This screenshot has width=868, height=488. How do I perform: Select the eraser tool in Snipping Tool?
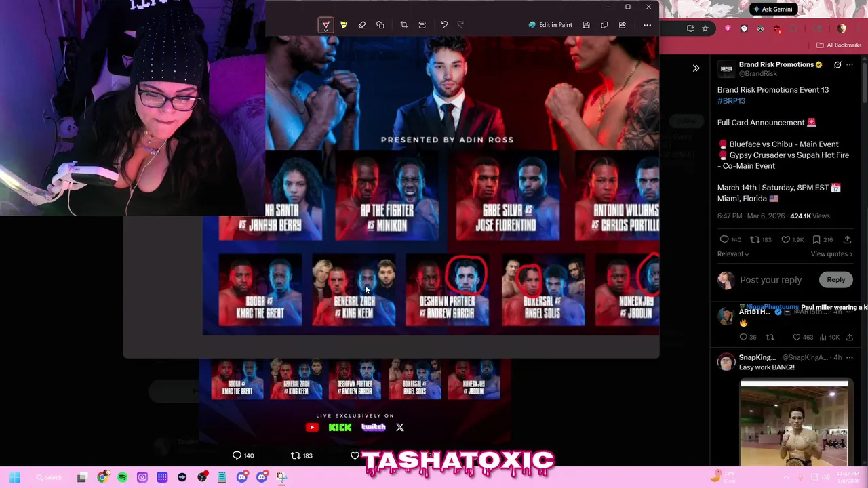pyautogui.click(x=362, y=25)
